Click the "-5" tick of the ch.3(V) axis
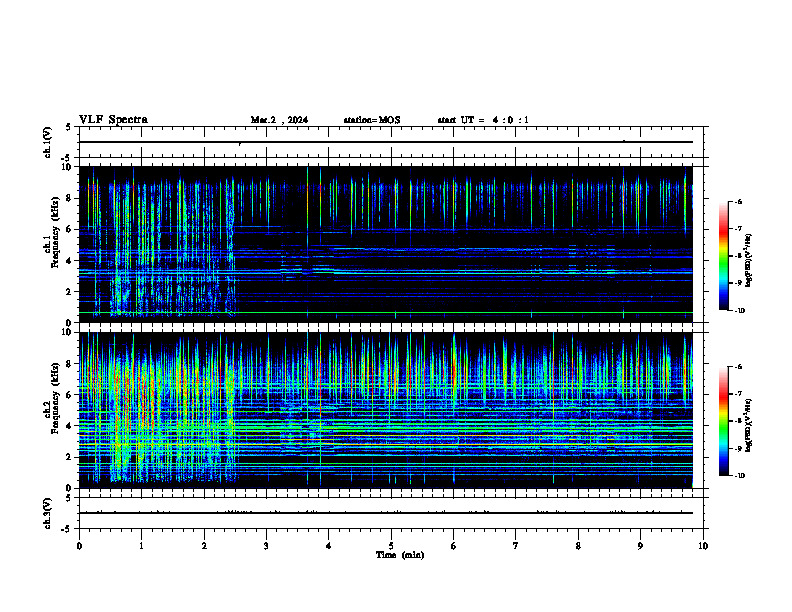The height and width of the screenshot is (612, 792). (66, 529)
